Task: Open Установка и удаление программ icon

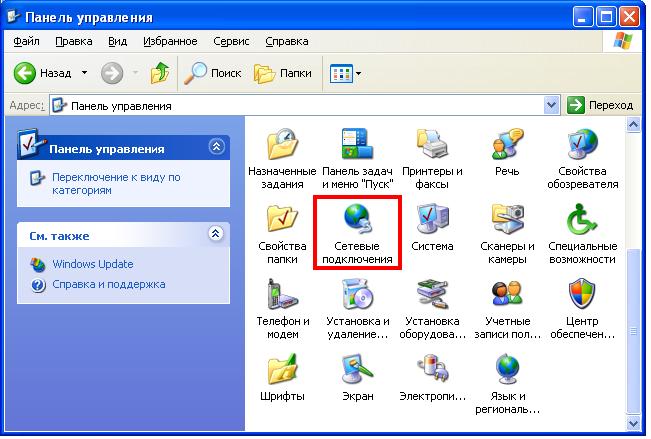Action: tap(357, 309)
